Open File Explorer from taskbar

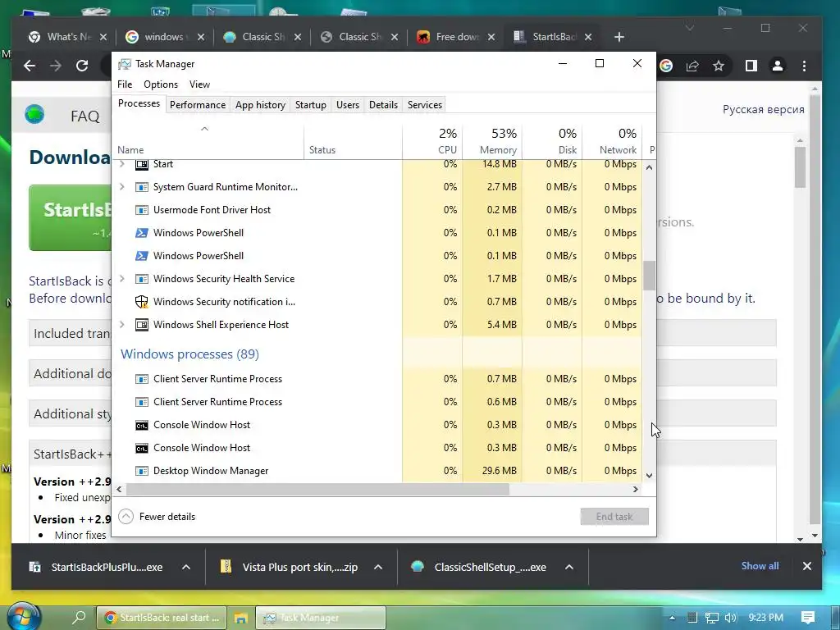coord(241,618)
